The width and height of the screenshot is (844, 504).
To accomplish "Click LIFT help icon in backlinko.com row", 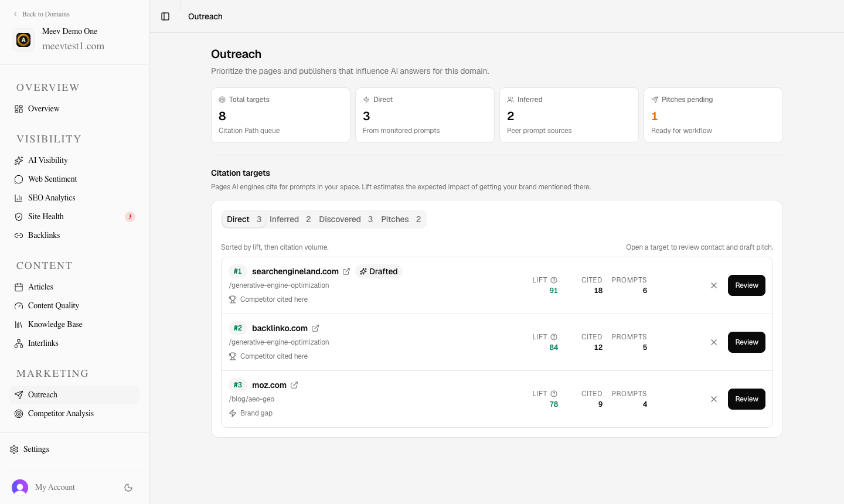I will [554, 337].
